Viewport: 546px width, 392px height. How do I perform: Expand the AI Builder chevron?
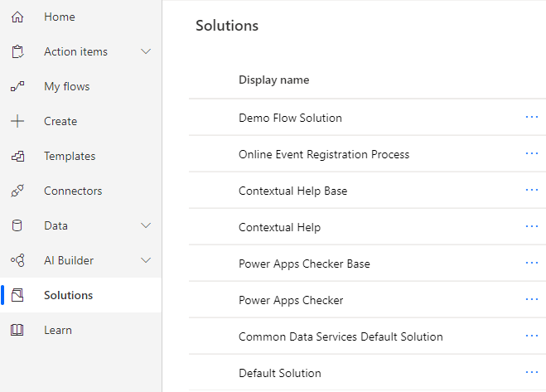click(x=147, y=260)
